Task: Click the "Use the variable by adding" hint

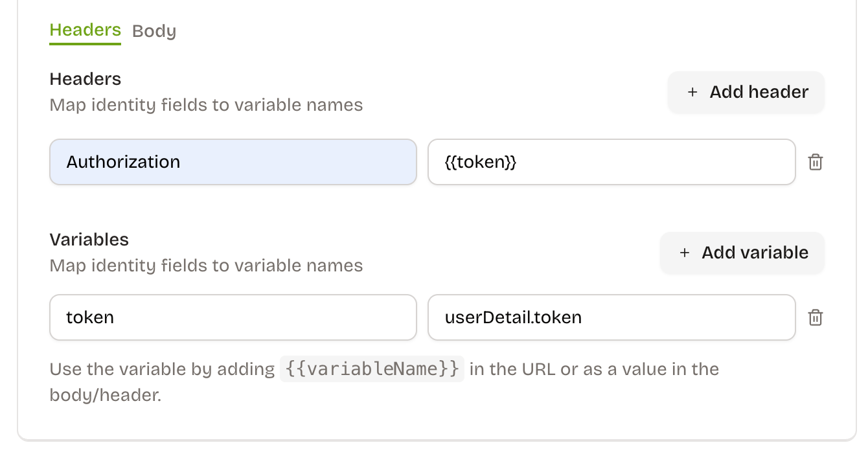Action: [162, 369]
